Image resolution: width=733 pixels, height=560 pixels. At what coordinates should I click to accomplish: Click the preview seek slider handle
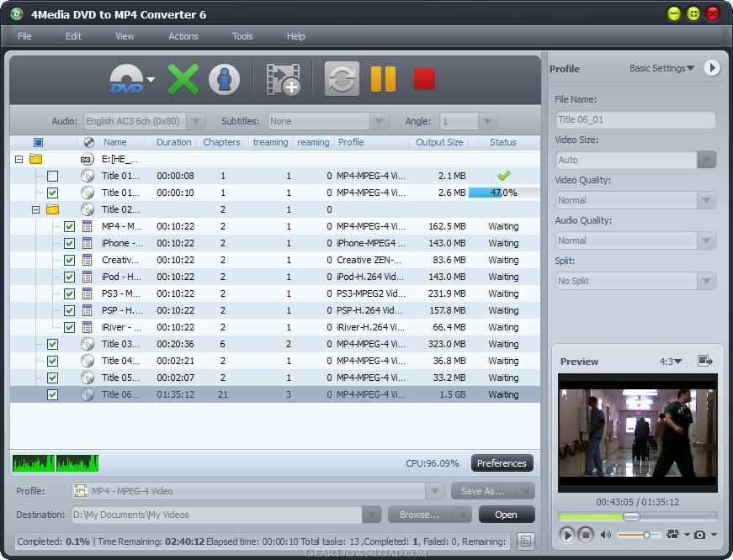[x=631, y=516]
